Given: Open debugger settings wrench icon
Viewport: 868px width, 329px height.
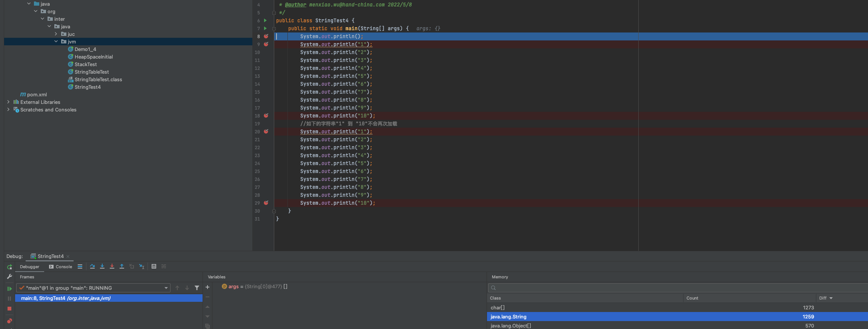Looking at the screenshot, I should [9, 276].
